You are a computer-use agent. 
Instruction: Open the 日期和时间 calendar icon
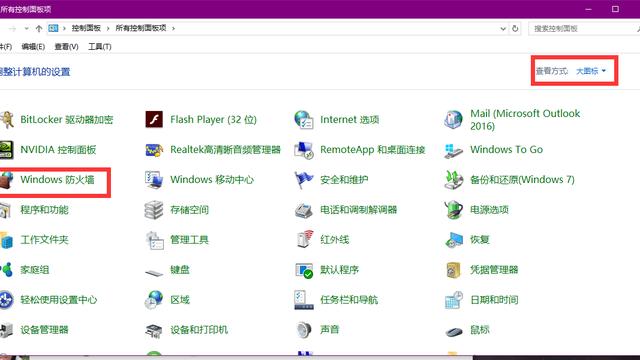tap(453, 300)
